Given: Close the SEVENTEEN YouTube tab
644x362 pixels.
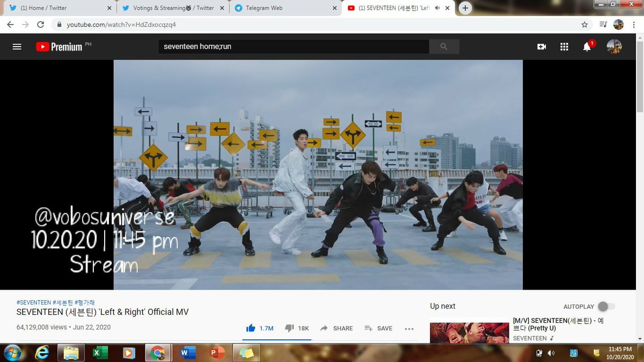Looking at the screenshot, I should pos(449,8).
